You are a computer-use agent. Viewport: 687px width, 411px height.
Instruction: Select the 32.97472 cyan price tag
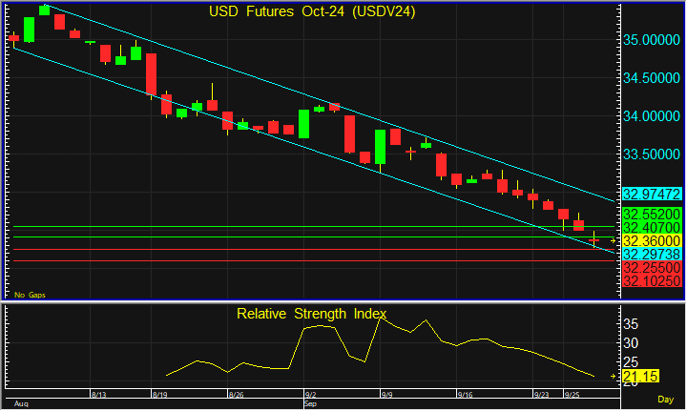(x=652, y=194)
